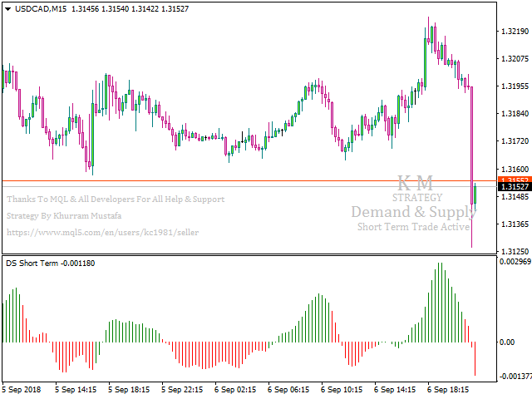Click the 0.002969 indicator scale value
This screenshot has width=532, height=399.
514,262
